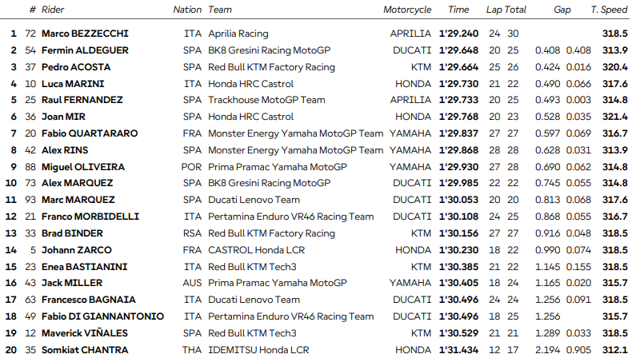Click the top speed value 321.4
Image resolution: width=644 pixels, height=358 pixels.
614,117
